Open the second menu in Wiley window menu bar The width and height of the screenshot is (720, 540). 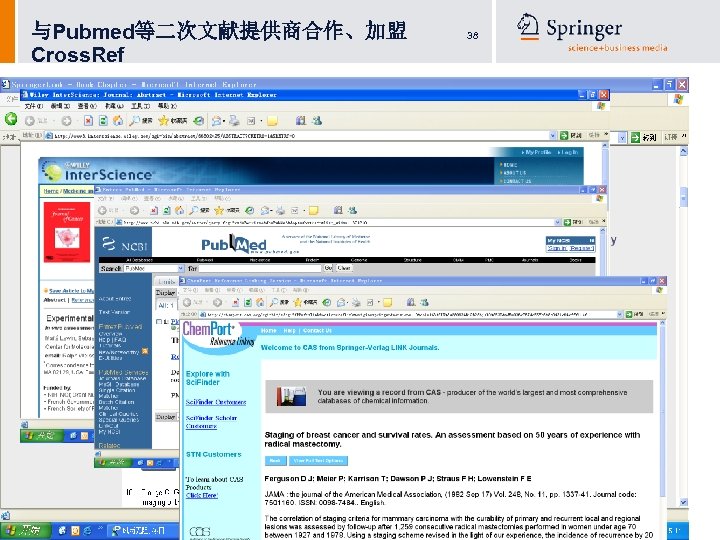point(60,106)
